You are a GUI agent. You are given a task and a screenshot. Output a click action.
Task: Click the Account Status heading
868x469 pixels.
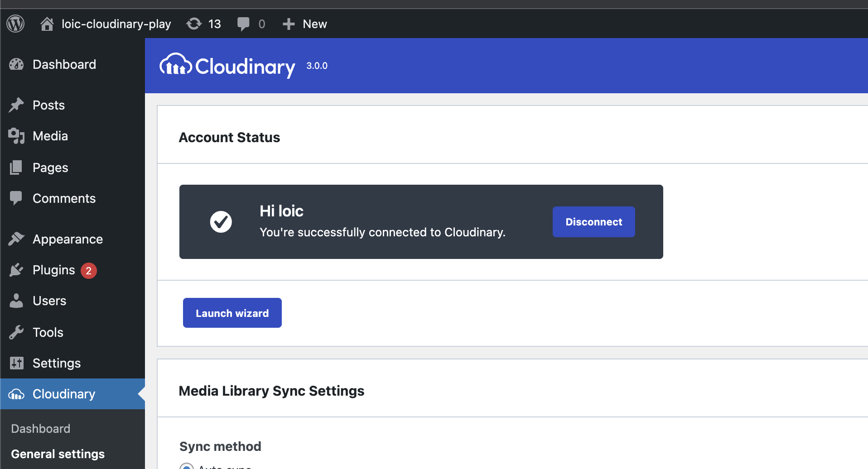[x=230, y=137]
